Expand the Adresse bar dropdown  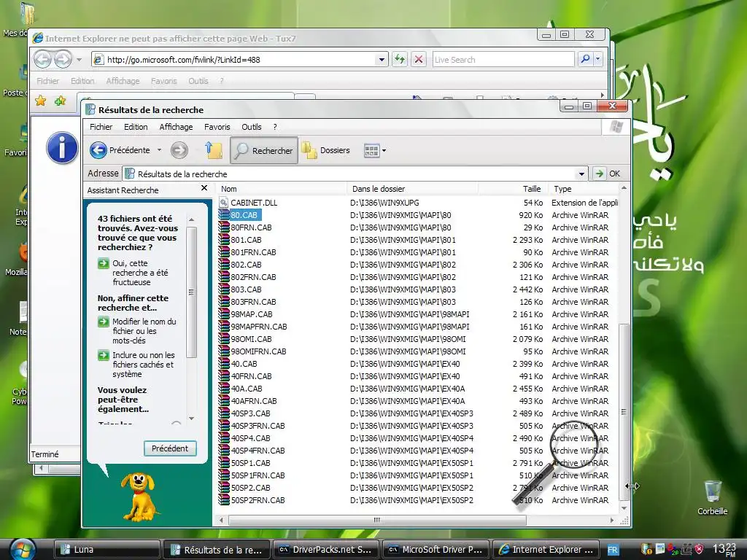click(581, 174)
